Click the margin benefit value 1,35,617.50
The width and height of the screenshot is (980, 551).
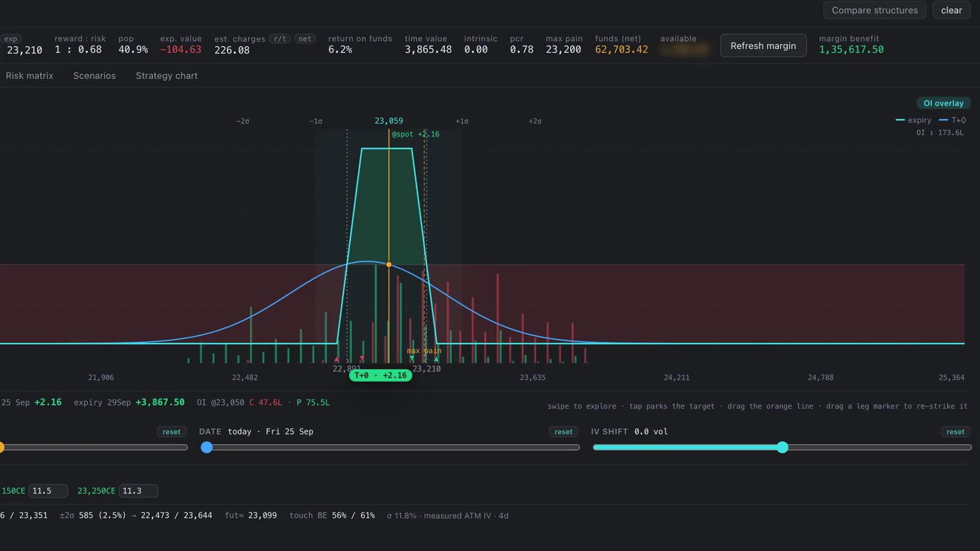pyautogui.click(x=851, y=50)
